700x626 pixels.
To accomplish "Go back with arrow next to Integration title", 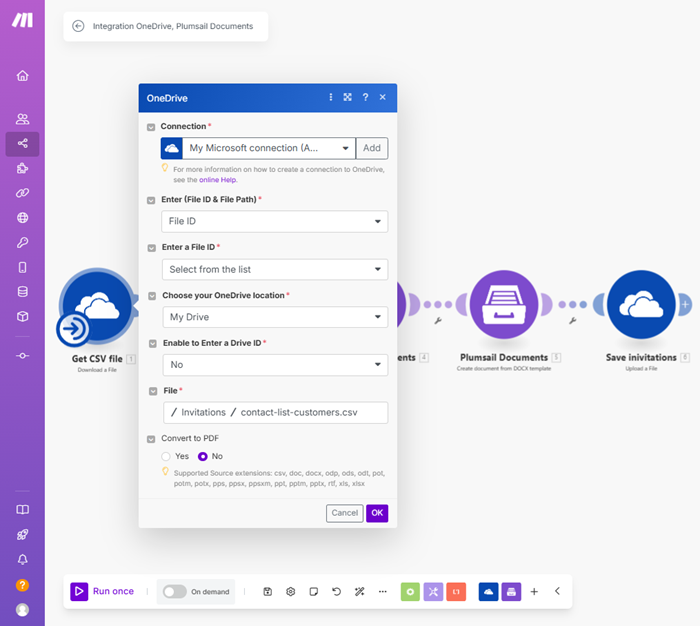I will pyautogui.click(x=78, y=26).
